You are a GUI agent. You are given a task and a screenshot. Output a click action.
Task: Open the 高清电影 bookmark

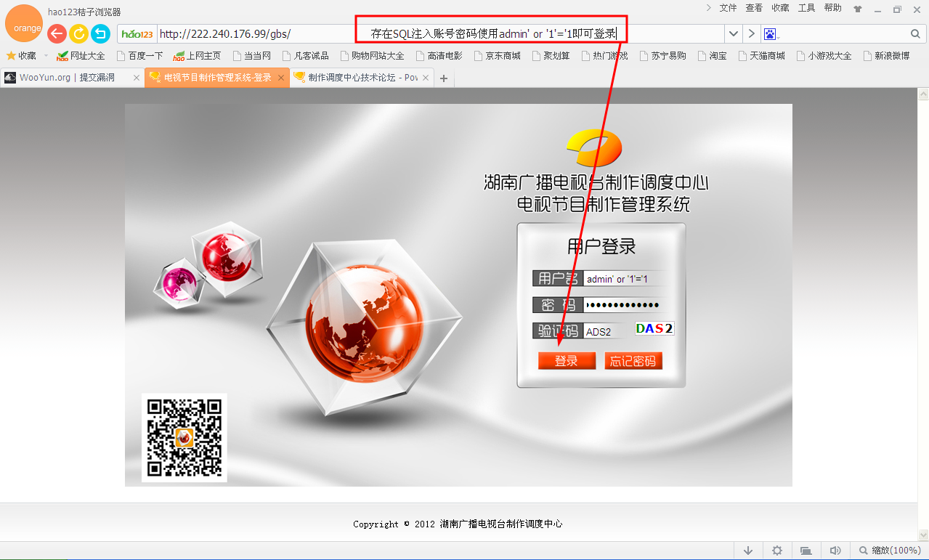(x=439, y=55)
